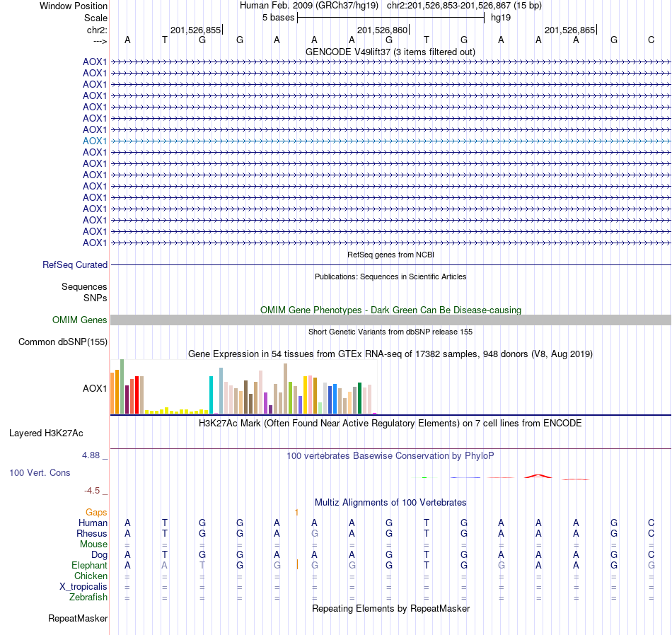Click the SNPs subtrack label
The height and width of the screenshot is (635, 672).
(95, 298)
